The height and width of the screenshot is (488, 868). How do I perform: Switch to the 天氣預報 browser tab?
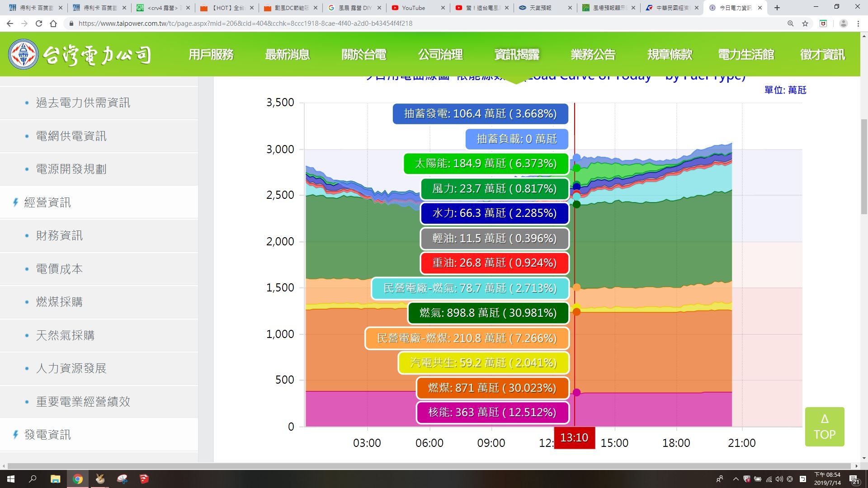click(545, 8)
